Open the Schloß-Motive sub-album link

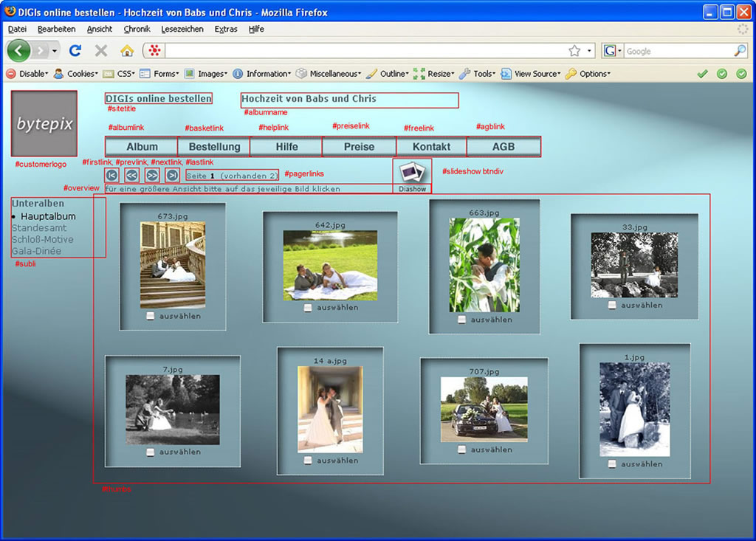[x=42, y=240]
